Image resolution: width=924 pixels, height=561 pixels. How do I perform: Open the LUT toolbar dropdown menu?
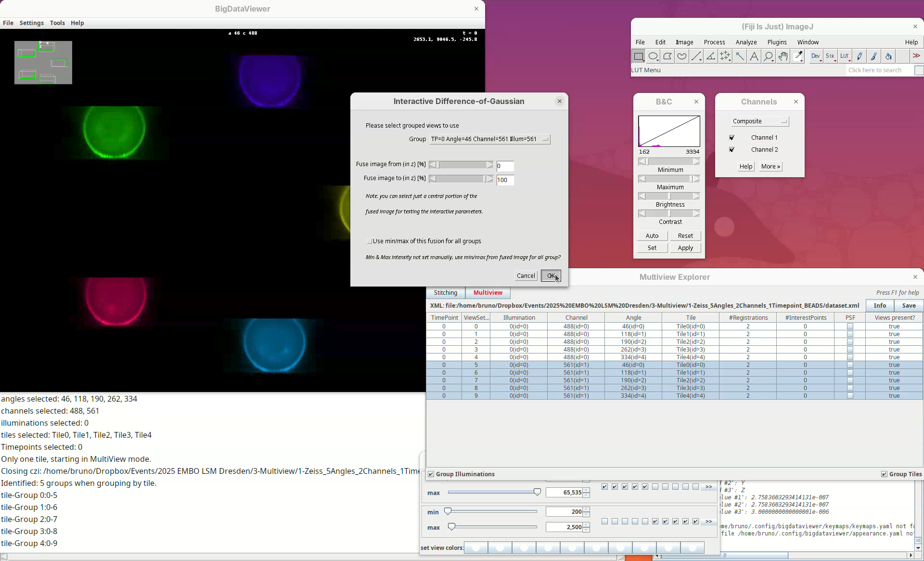[845, 56]
